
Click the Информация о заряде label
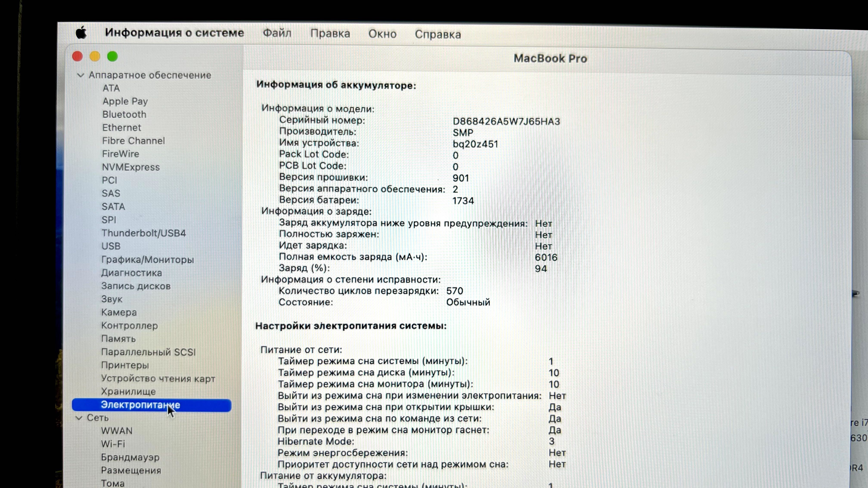pyautogui.click(x=316, y=212)
